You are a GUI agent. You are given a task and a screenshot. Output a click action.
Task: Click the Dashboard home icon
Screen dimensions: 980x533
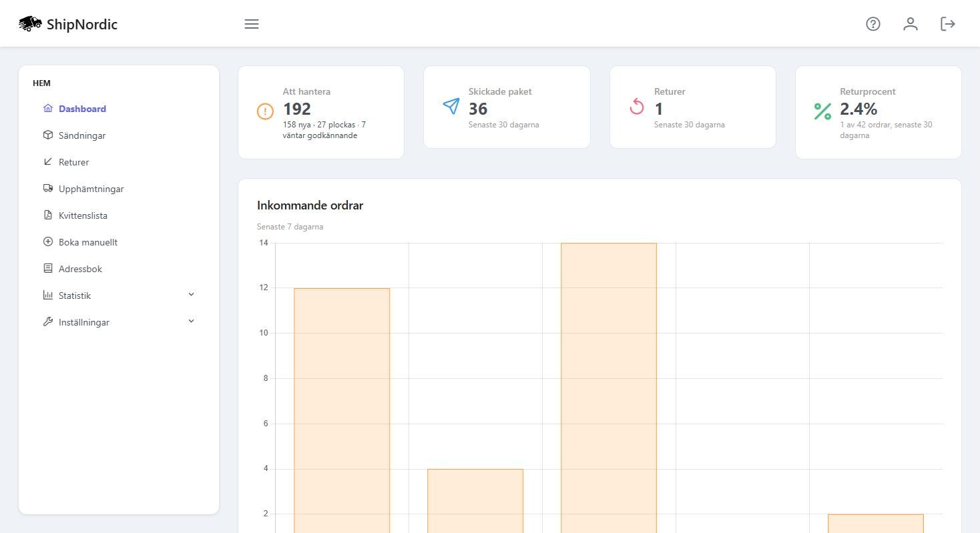point(47,108)
